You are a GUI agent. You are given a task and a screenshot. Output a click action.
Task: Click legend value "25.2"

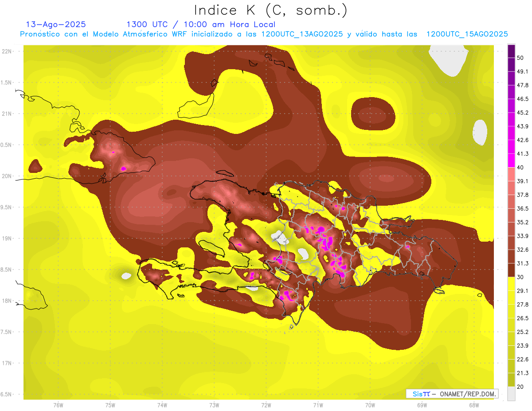[x=522, y=332]
